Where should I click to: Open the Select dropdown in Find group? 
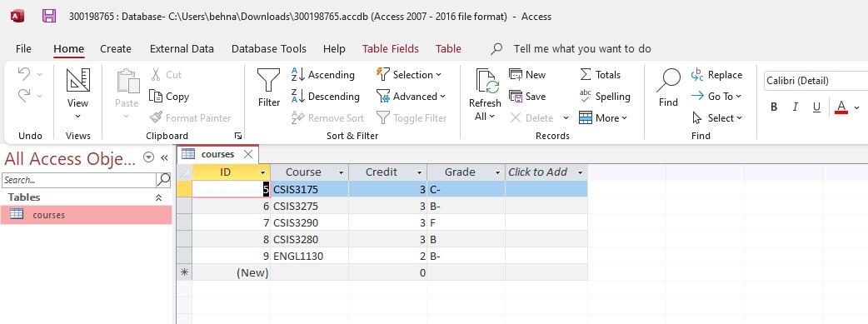[x=716, y=118]
